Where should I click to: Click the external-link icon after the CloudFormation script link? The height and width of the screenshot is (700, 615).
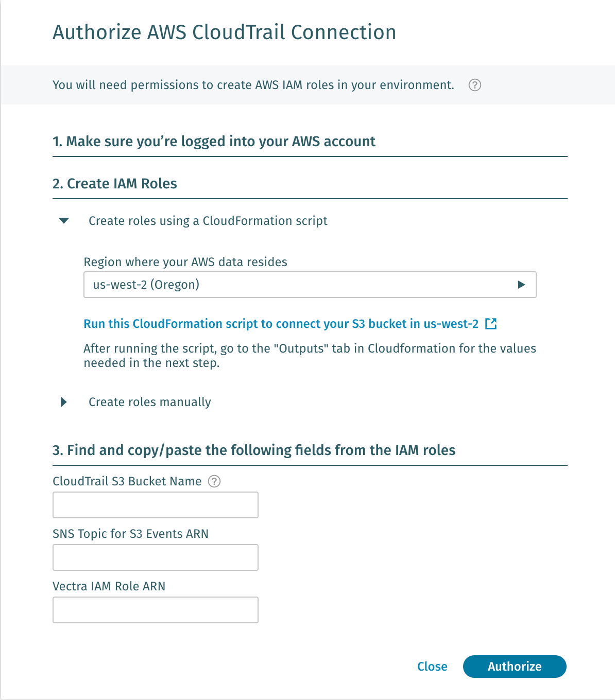pos(491,324)
